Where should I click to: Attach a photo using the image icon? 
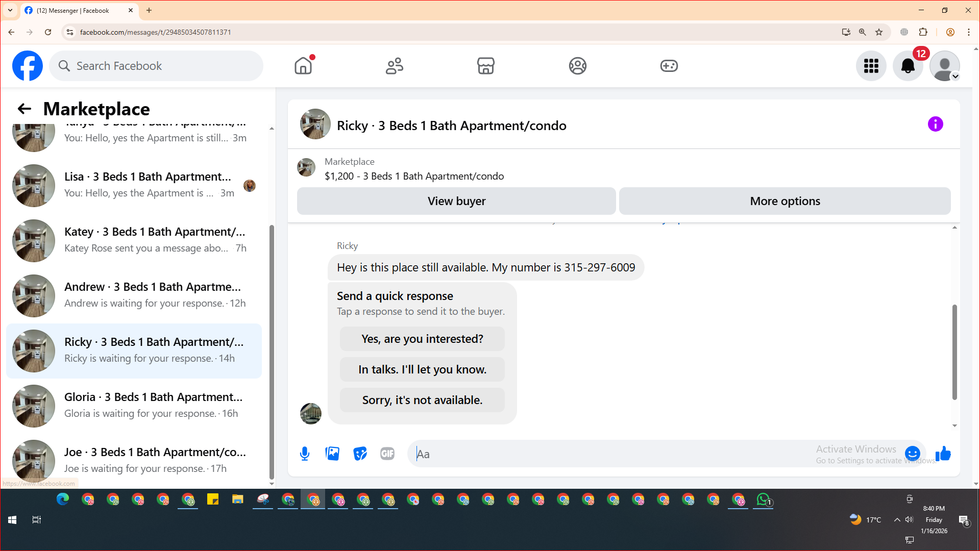pos(332,454)
